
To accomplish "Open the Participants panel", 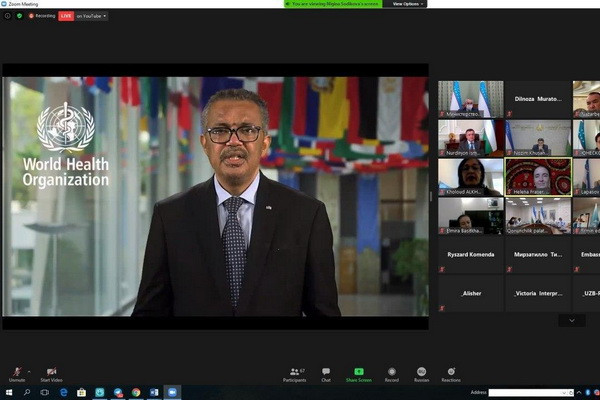I will (x=295, y=372).
